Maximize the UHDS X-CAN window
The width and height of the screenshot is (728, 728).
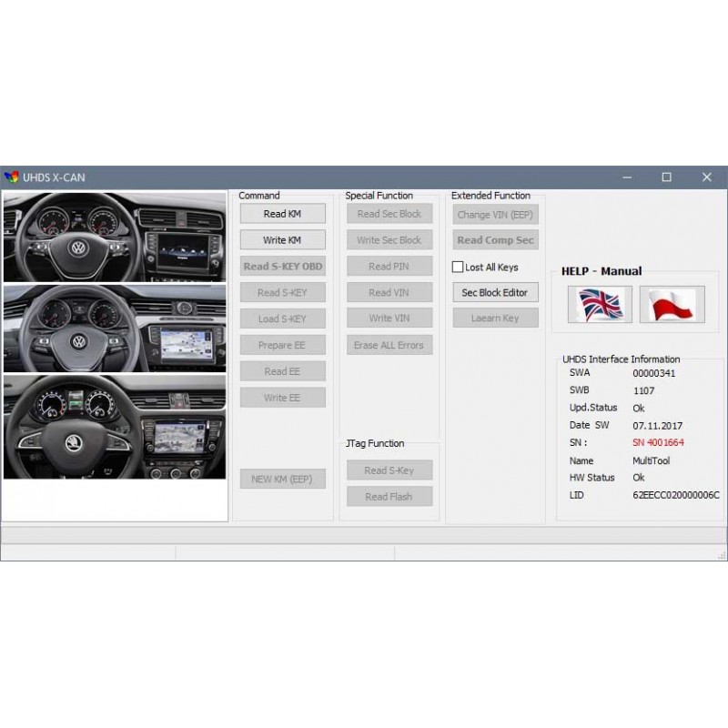666,177
